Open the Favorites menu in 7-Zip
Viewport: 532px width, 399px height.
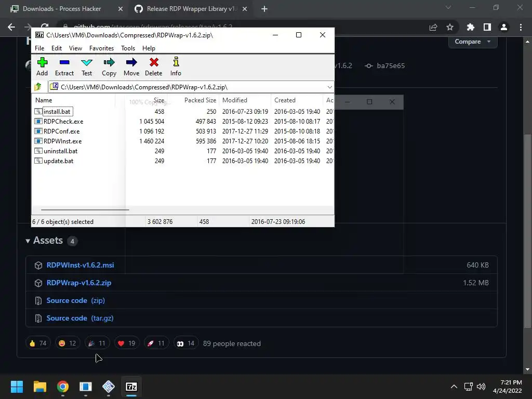coord(101,48)
